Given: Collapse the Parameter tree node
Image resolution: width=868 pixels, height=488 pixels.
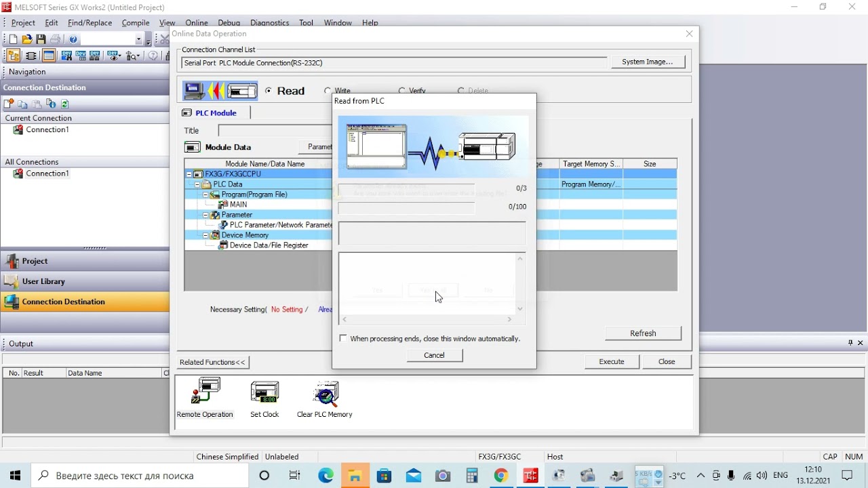Looking at the screenshot, I should [x=205, y=215].
